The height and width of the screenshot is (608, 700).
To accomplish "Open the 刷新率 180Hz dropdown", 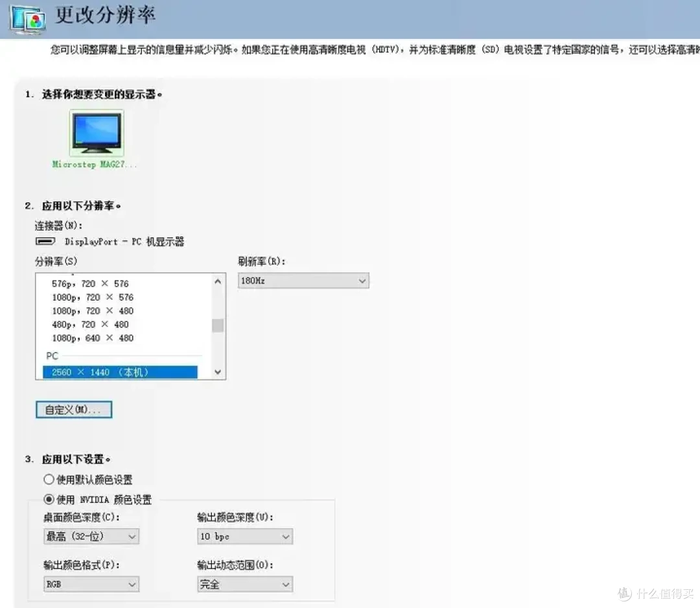I will tap(303, 281).
